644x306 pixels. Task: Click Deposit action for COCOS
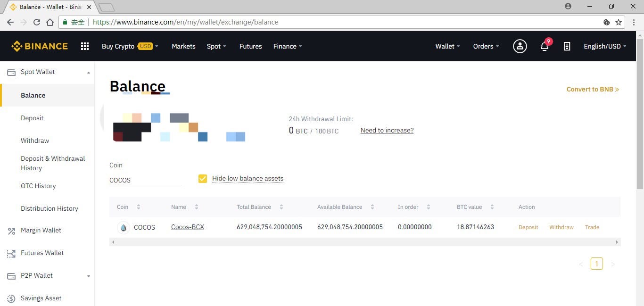pyautogui.click(x=528, y=227)
